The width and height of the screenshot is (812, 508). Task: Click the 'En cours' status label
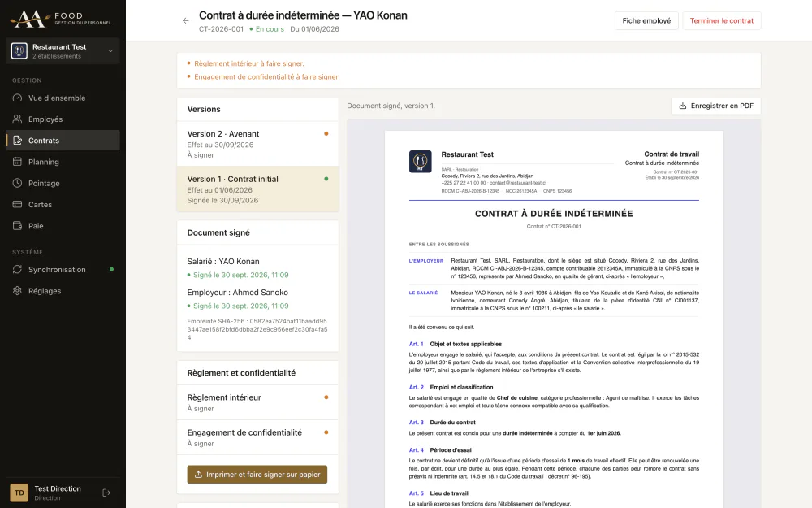(270, 29)
